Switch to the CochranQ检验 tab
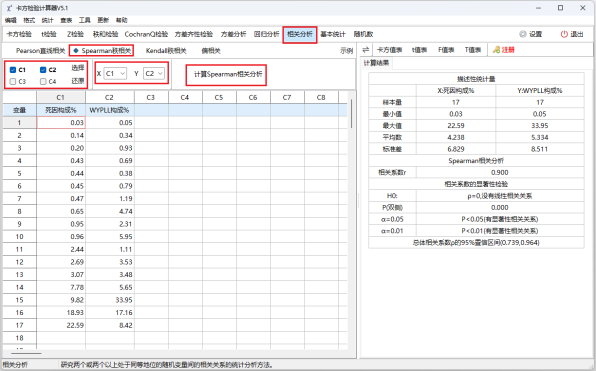Viewport: 596px width, 371px height. point(146,34)
